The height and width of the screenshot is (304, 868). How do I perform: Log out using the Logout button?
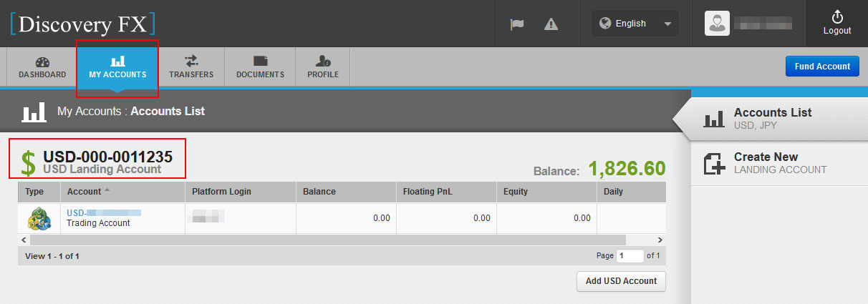(x=837, y=24)
